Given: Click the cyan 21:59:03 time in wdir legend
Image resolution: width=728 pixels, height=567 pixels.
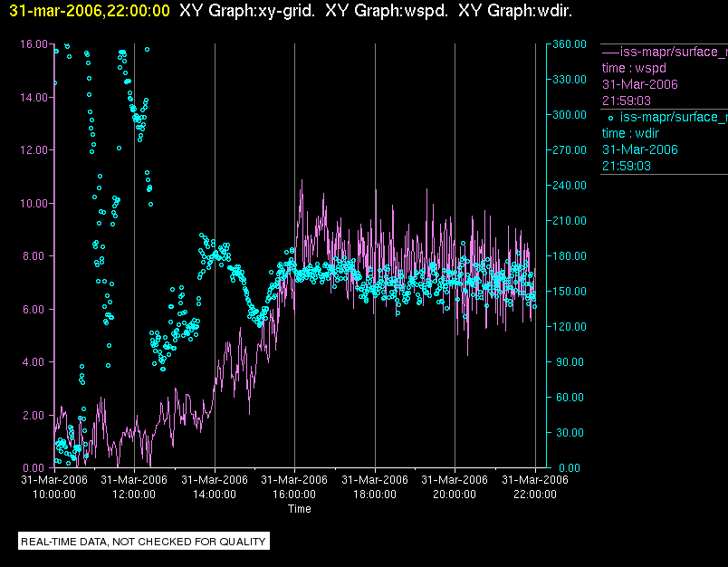Looking at the screenshot, I should click(627, 166).
